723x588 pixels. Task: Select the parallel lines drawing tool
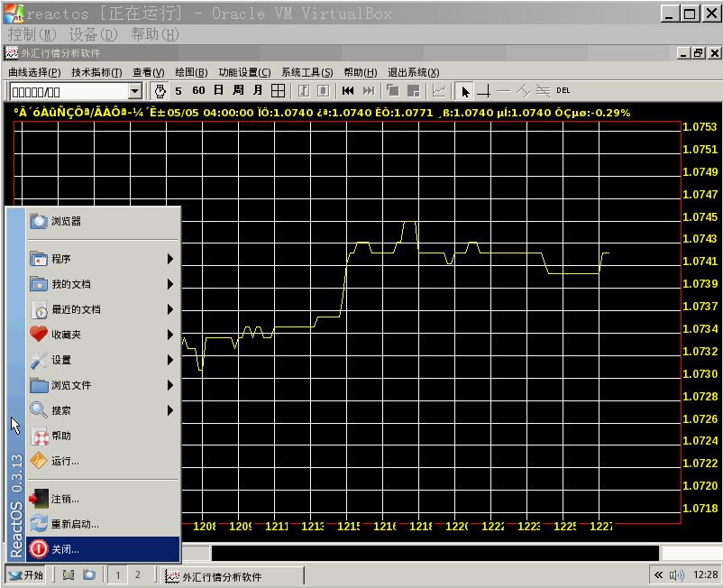tap(544, 91)
